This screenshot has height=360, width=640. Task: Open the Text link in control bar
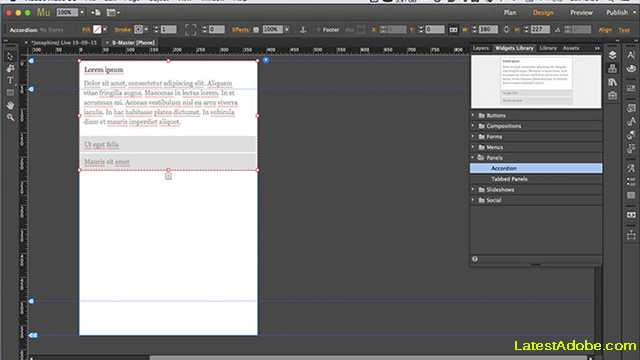pos(624,30)
